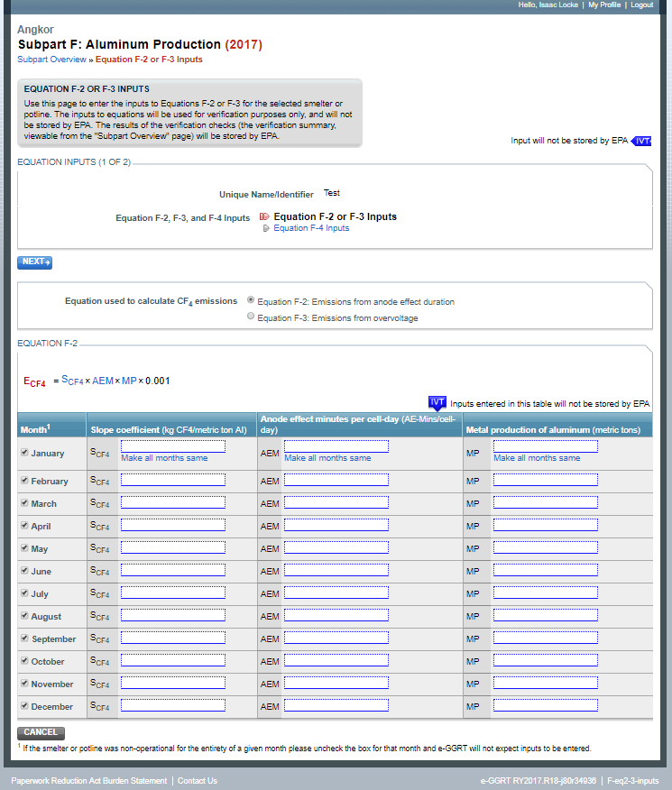This screenshot has height=790, width=672.
Task: Click Make all months same under slope coefficient
Action: [x=164, y=458]
